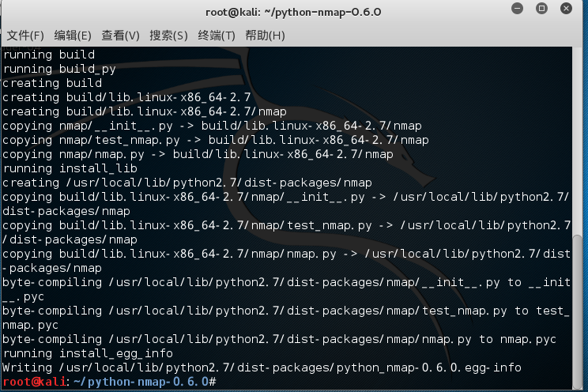Viewport: 588px width, 392px height.
Task: Open the 编辑(E) menu
Action: pos(73,36)
